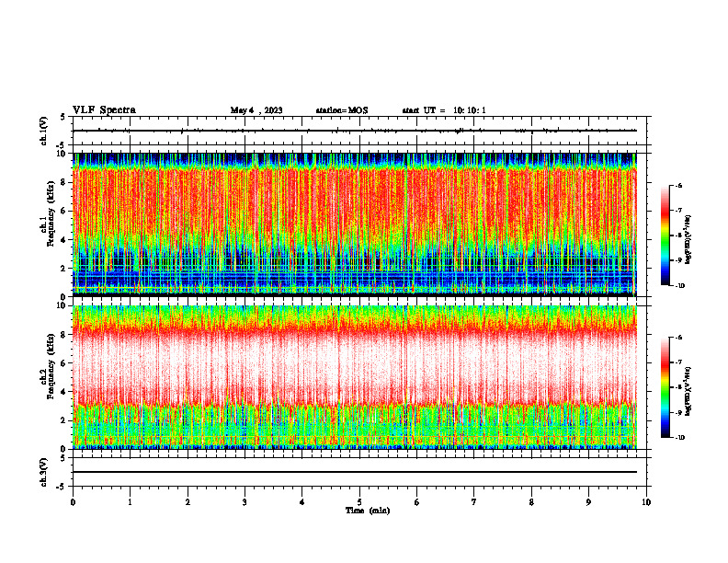Click time axis tick label "4"
The width and height of the screenshot is (728, 563).
tap(302, 502)
